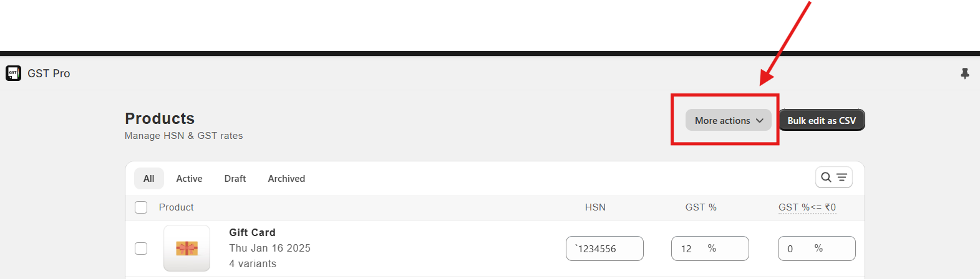Check the Gift Card row checkbox
Image resolution: width=980 pixels, height=279 pixels.
pos(141,248)
